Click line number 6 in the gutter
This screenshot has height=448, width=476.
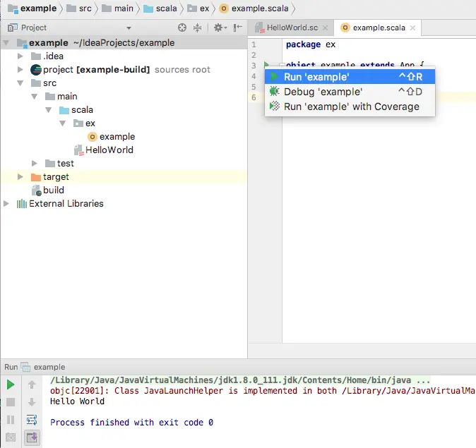(x=254, y=97)
